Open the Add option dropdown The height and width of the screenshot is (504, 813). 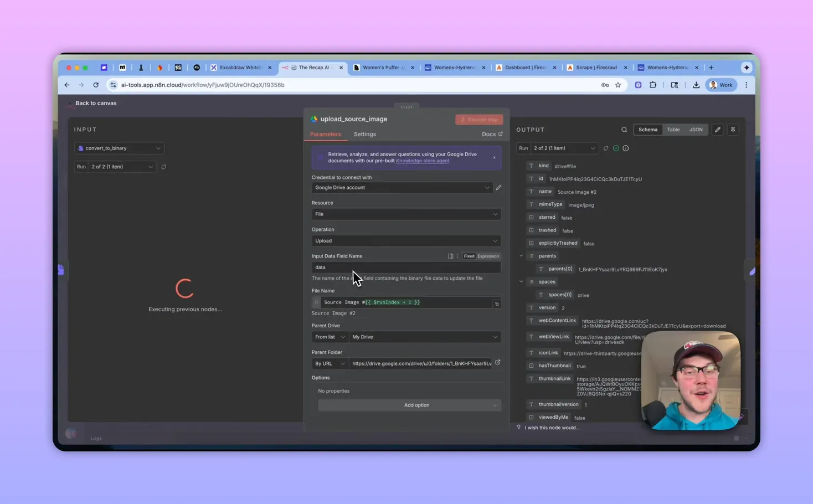(x=409, y=405)
